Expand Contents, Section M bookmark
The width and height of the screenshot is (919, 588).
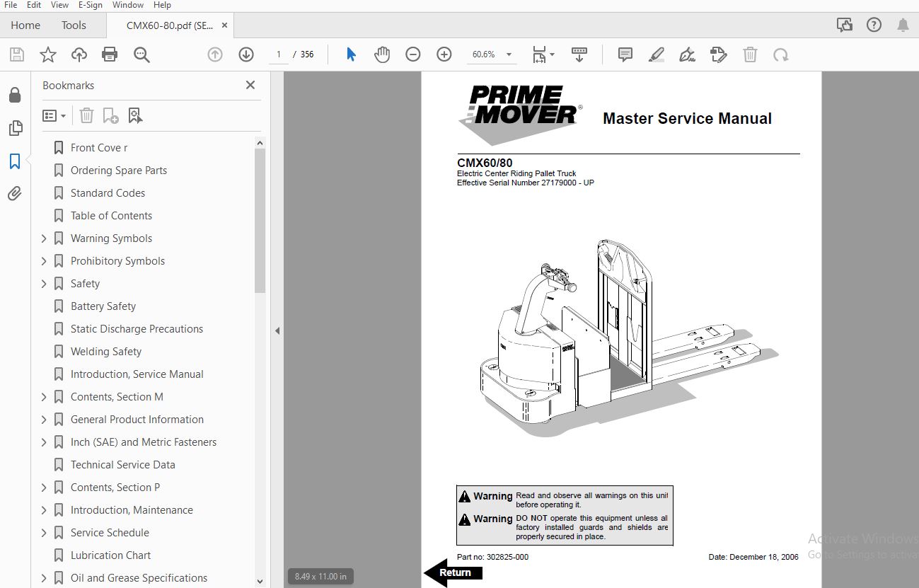coord(44,397)
